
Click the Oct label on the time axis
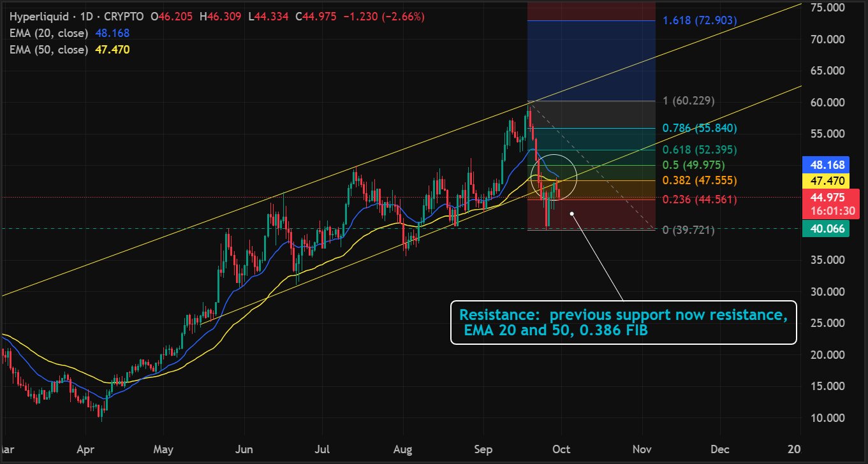(x=562, y=448)
